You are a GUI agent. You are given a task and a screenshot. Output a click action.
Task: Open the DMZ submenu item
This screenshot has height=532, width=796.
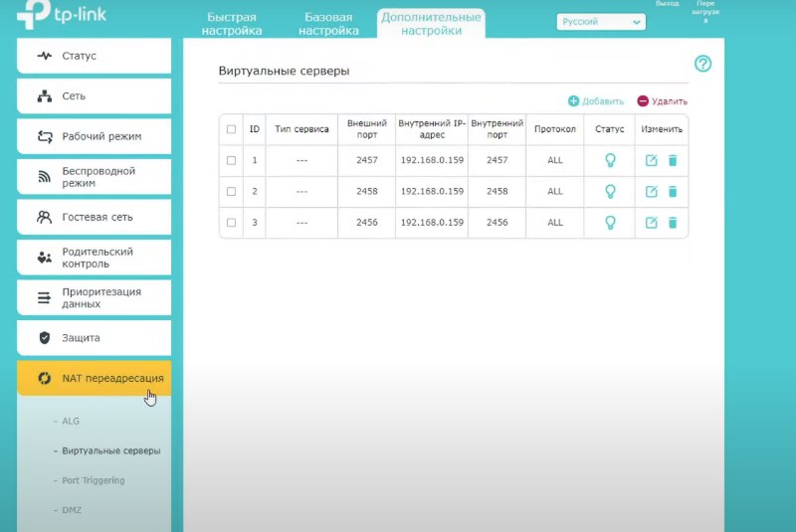point(72,510)
